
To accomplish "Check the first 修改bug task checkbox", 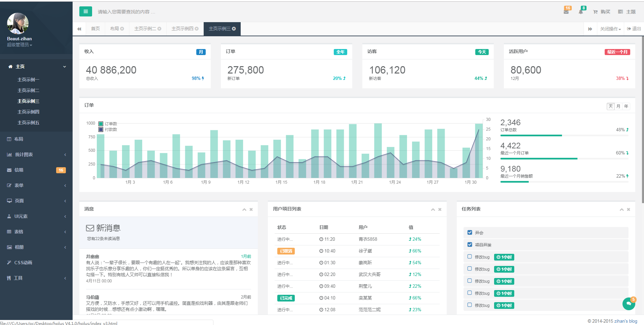I will coord(470,257).
